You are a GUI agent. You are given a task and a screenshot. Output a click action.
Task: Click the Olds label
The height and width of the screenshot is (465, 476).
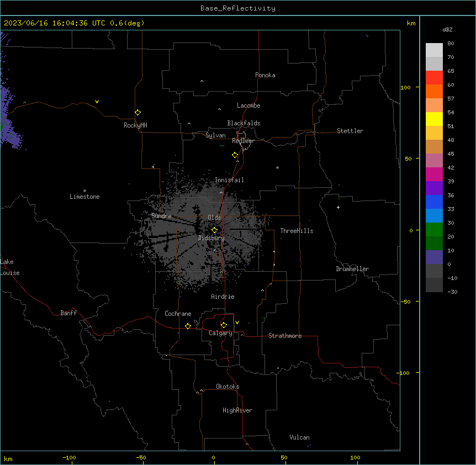(214, 218)
